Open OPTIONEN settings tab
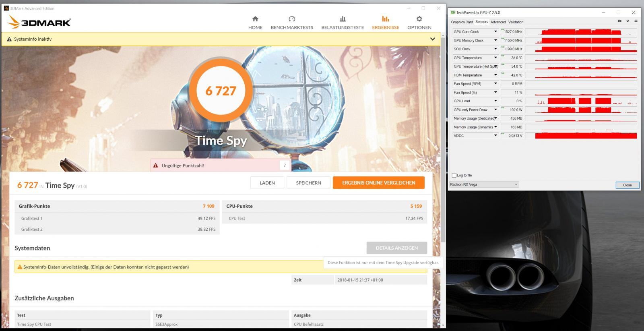Image resolution: width=644 pixels, height=331 pixels. coord(419,23)
